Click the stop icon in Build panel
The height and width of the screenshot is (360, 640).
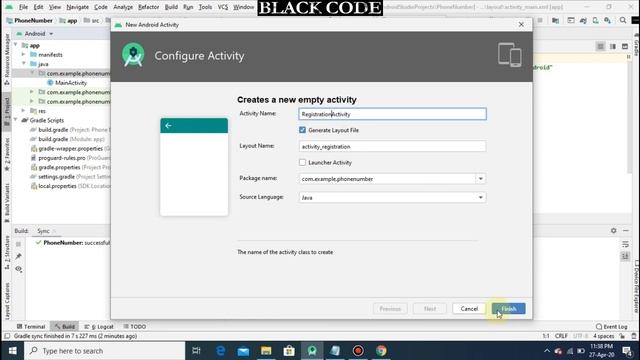(x=18, y=244)
